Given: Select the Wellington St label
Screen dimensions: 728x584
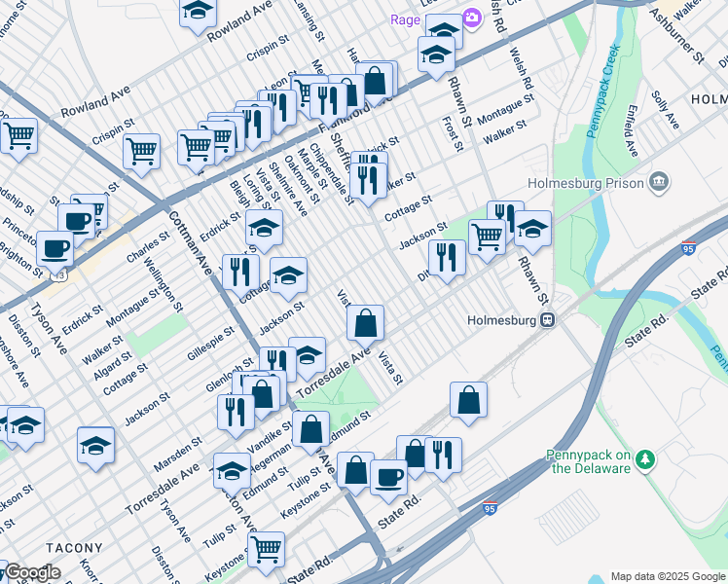Looking at the screenshot, I should (x=164, y=284).
